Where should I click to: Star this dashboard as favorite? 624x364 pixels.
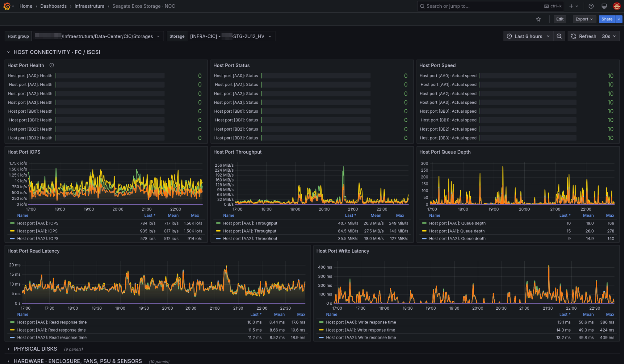tap(538, 19)
